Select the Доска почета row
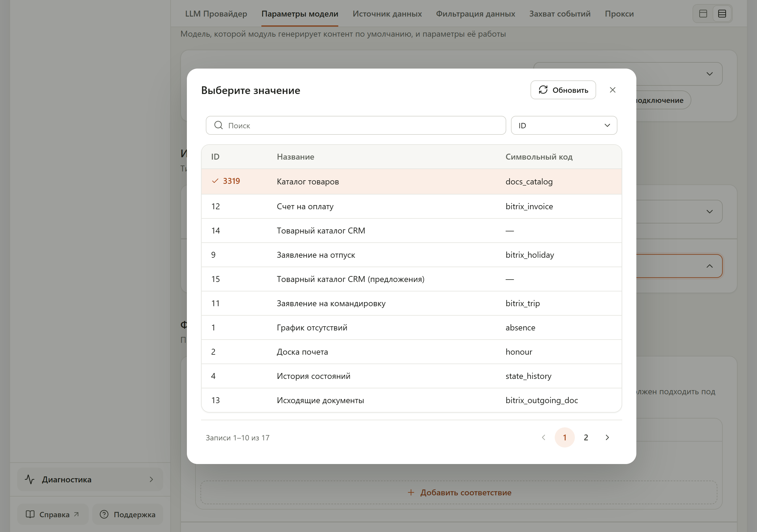Viewport: 757px width, 532px height. 411,352
